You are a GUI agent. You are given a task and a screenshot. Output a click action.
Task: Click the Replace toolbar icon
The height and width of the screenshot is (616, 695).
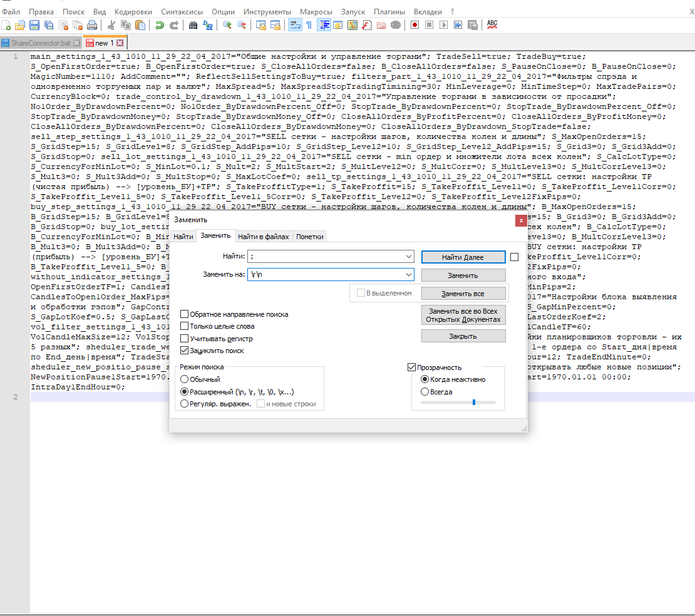coord(208,25)
